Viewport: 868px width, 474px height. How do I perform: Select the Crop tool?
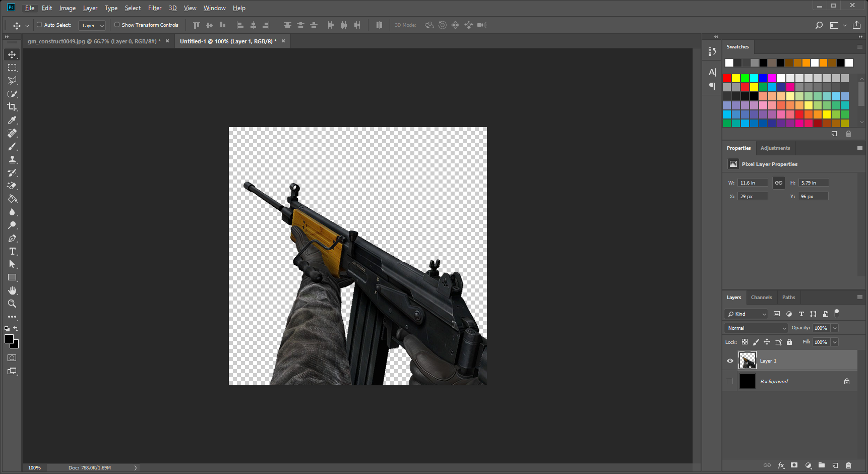click(12, 107)
